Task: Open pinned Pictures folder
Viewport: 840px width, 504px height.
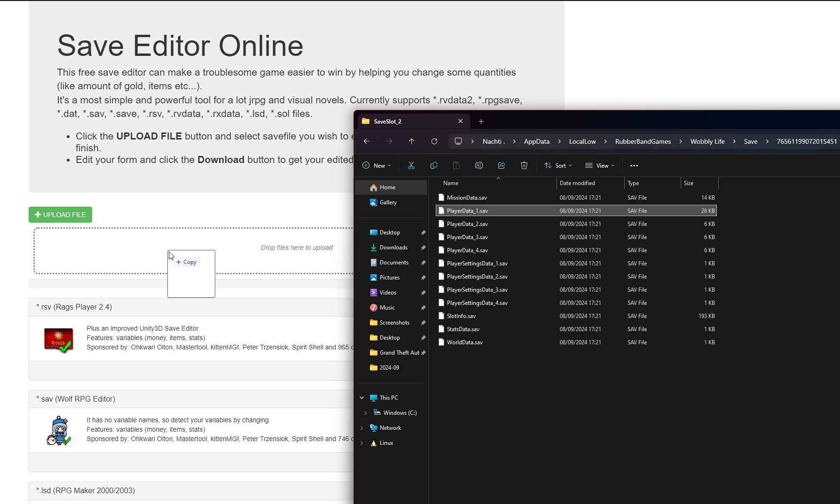Action: [390, 278]
